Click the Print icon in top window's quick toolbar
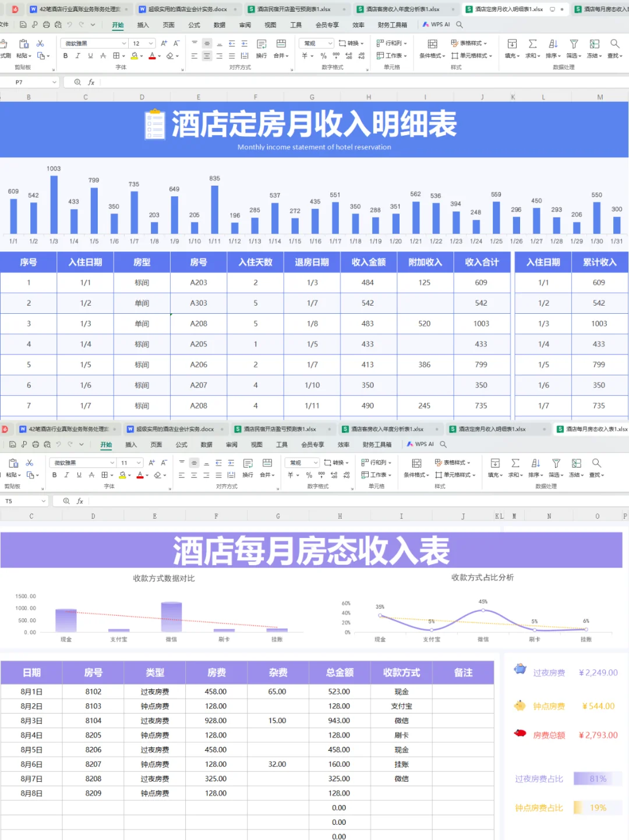This screenshot has height=840, width=629. click(47, 25)
